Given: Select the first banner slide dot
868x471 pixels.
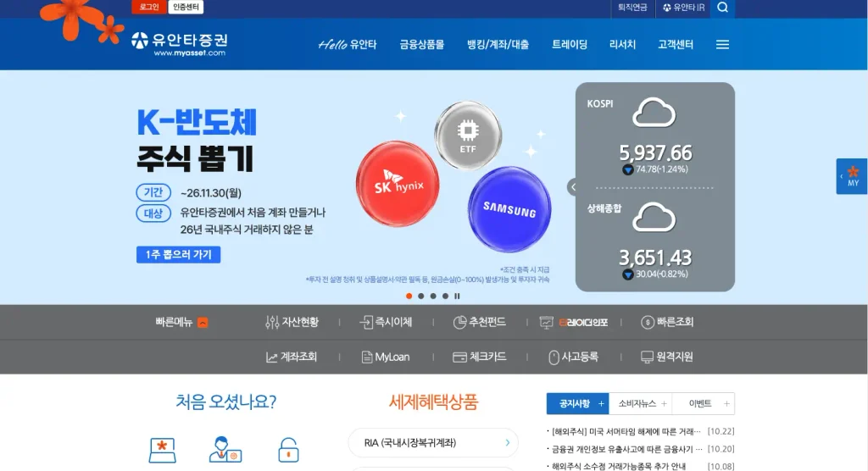Looking at the screenshot, I should coord(409,296).
